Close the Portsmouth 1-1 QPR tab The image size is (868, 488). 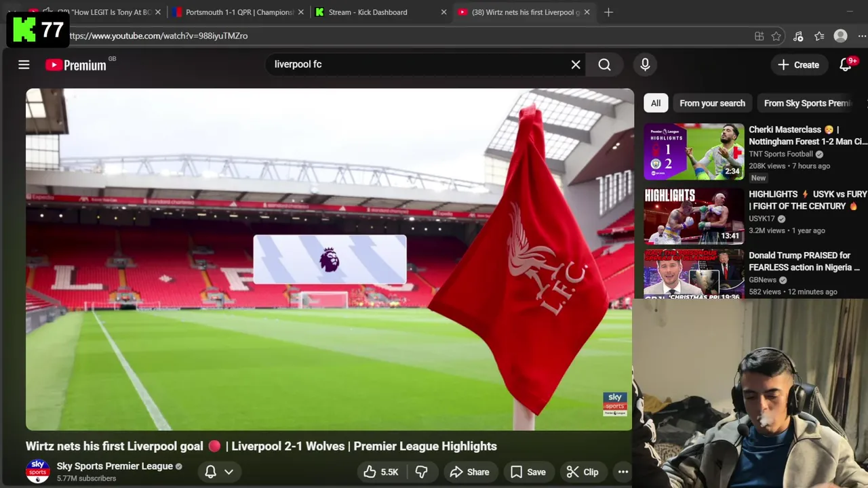[301, 12]
